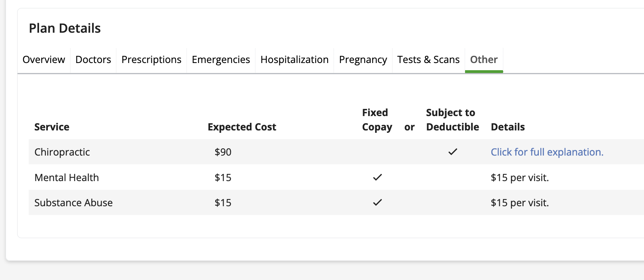Viewport: 644px width, 280px height.
Task: Select the Substance Abuse service label
Action: (73, 203)
